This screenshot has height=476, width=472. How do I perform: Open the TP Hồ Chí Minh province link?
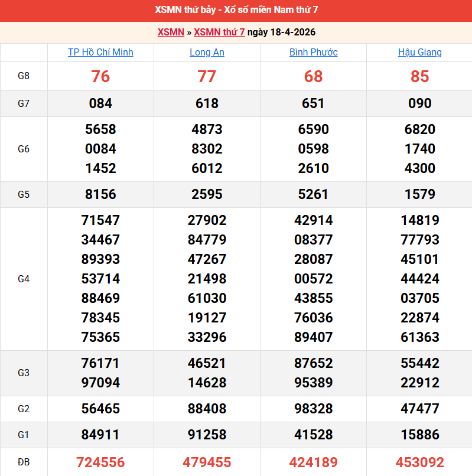point(100,52)
